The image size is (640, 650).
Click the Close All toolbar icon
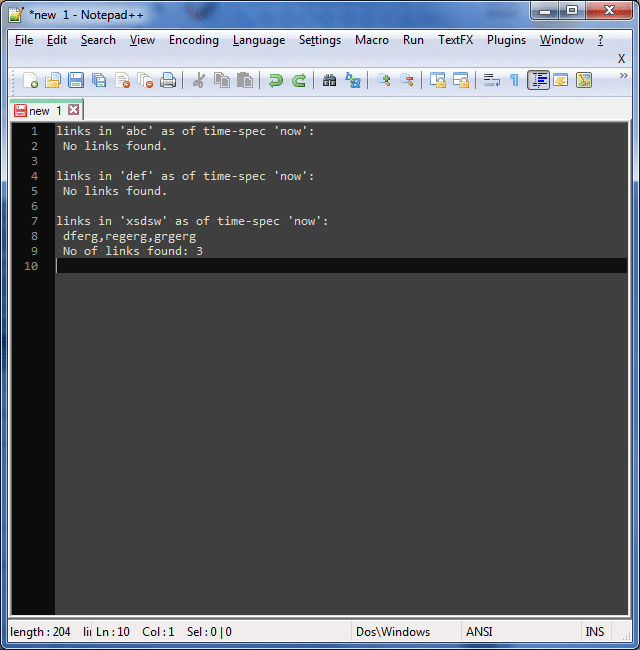145,80
